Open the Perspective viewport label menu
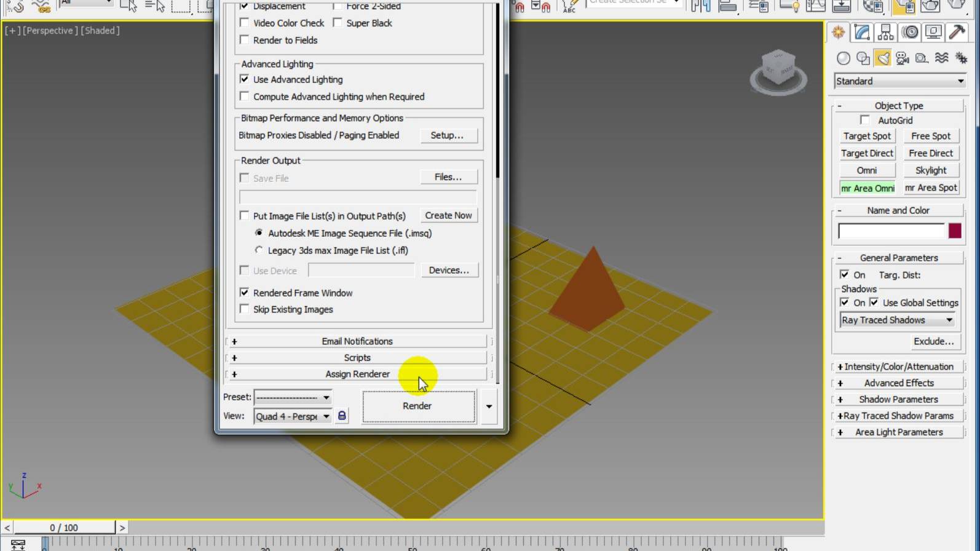 [x=50, y=31]
